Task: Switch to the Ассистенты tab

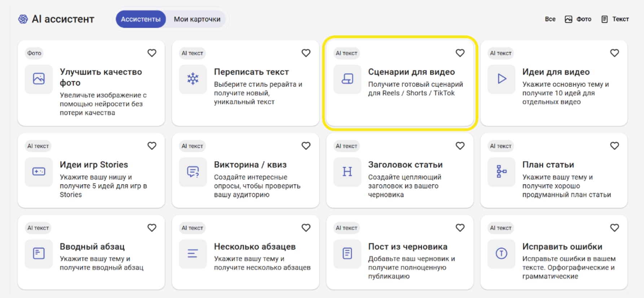Action: coord(141,19)
